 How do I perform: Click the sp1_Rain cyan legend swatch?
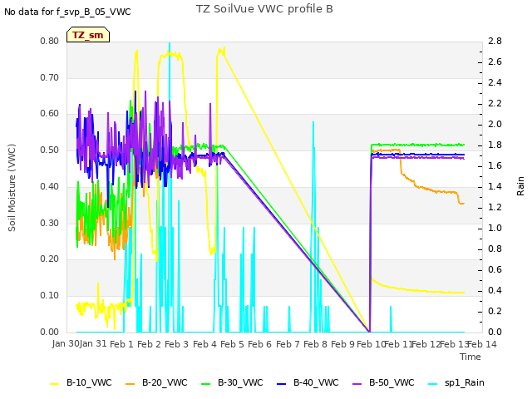(433, 384)
